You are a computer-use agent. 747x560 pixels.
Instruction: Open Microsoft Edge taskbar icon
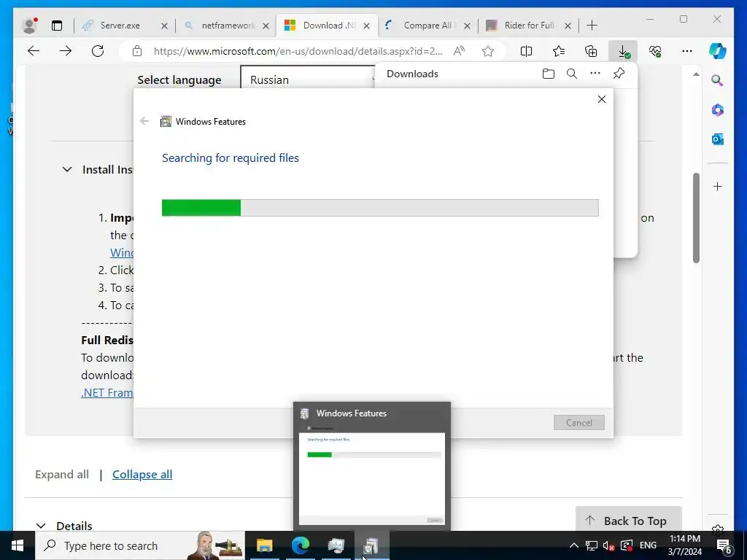coord(300,545)
